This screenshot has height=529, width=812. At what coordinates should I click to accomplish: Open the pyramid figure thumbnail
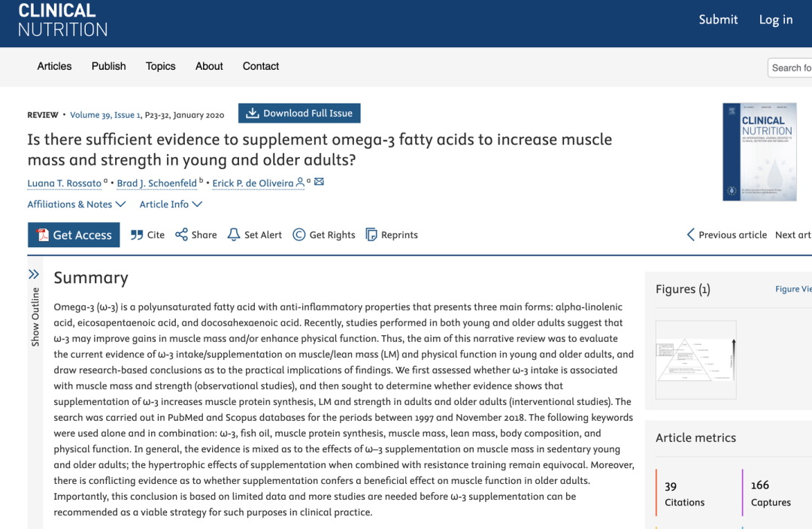pos(696,360)
